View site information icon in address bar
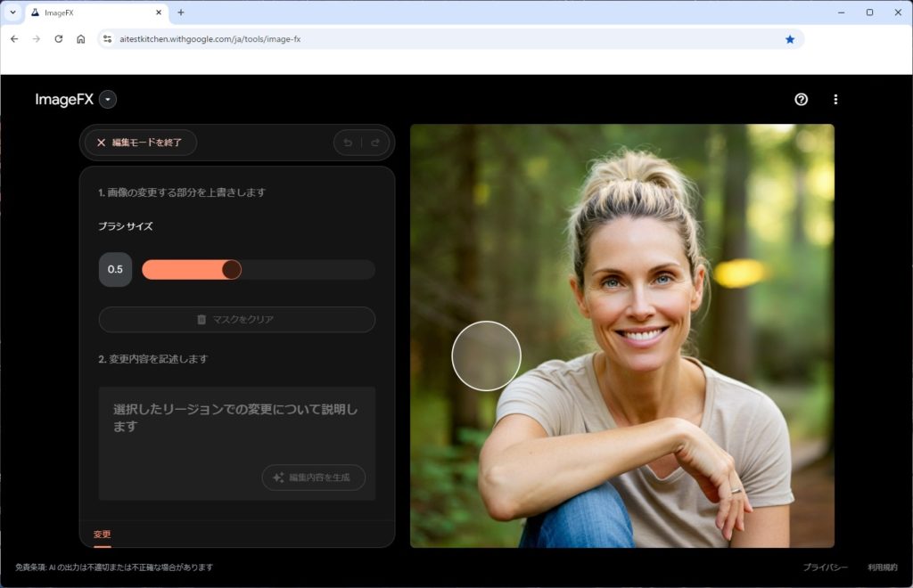Viewport: 913px width, 588px height. pyautogui.click(x=107, y=39)
